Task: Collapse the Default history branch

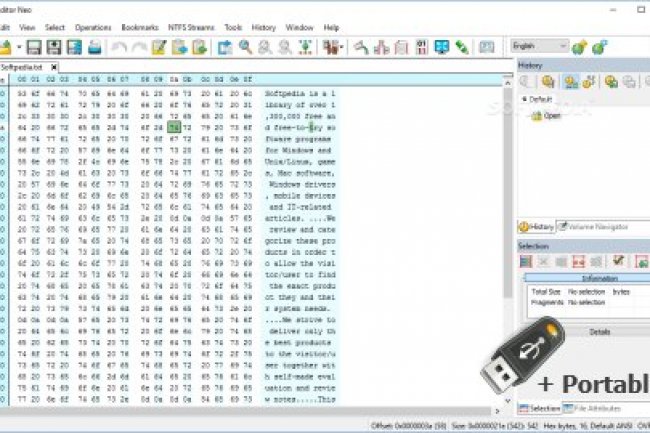Action: 524,99
